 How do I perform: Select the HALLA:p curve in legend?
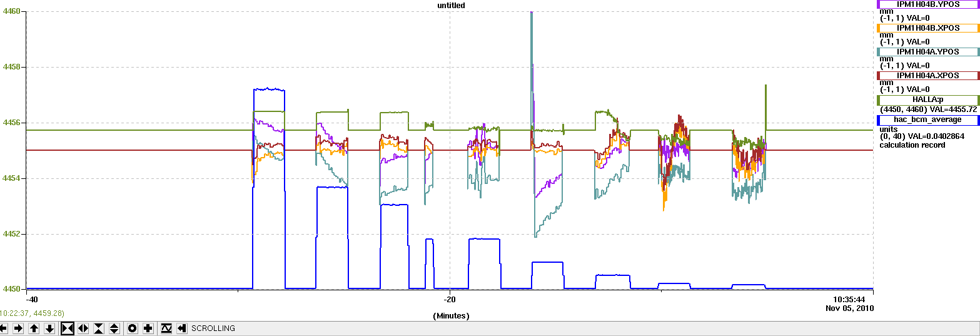928,99
